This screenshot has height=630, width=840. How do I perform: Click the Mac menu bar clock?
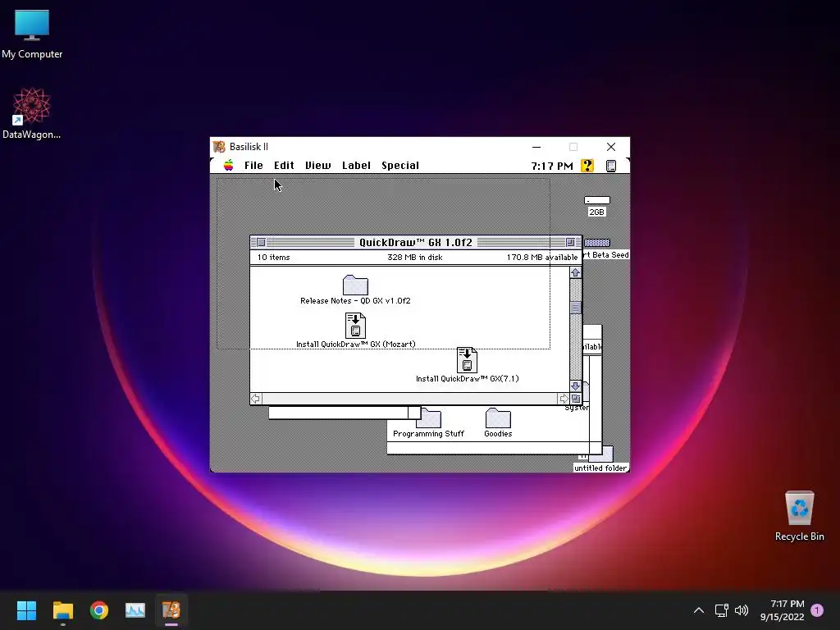(x=552, y=166)
